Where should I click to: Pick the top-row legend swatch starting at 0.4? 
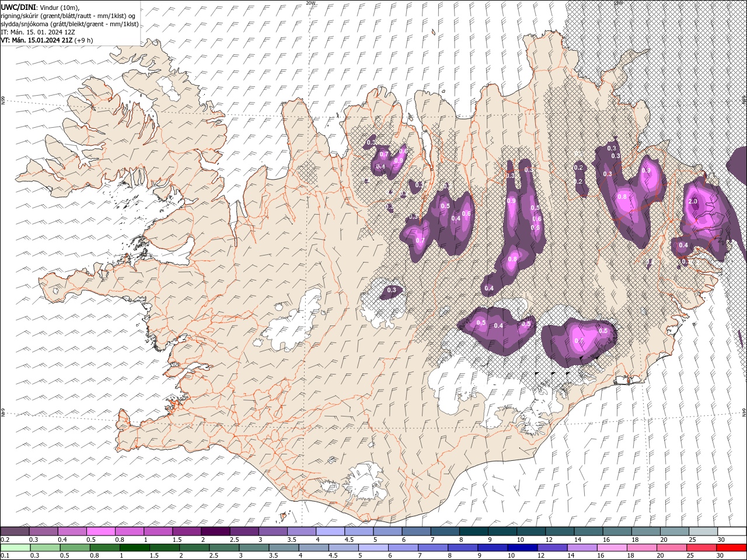tap(72, 531)
